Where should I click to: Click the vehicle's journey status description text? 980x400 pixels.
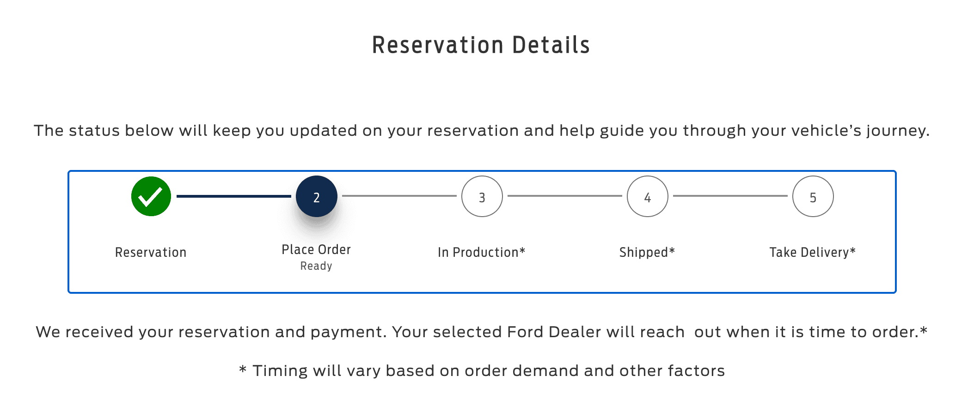tap(482, 131)
